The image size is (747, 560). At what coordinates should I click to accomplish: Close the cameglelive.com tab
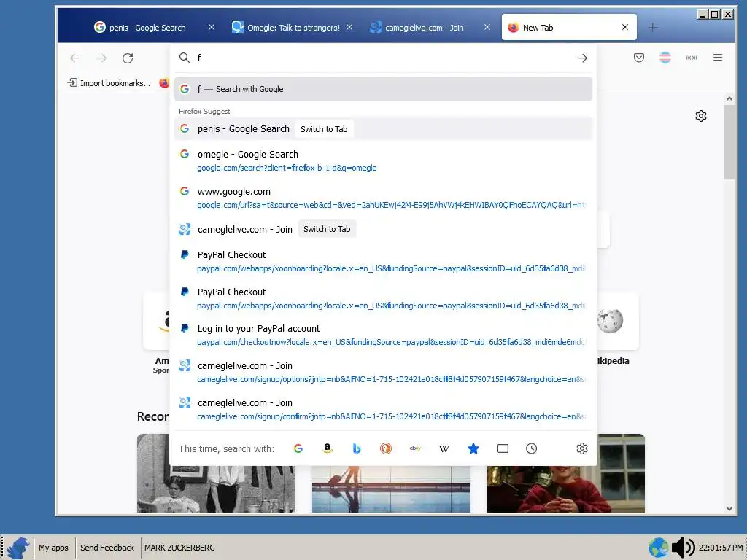(487, 27)
